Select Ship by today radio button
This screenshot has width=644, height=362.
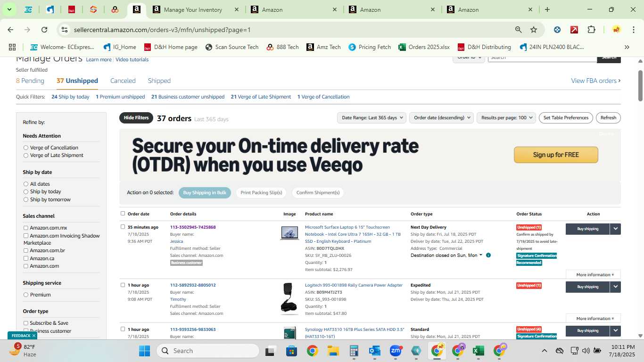pyautogui.click(x=26, y=191)
